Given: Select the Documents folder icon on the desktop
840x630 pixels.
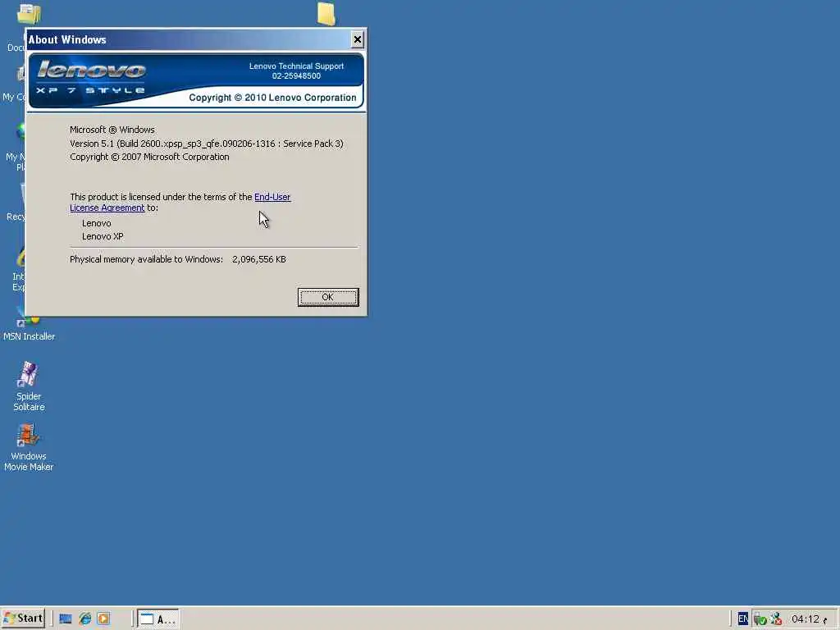Looking at the screenshot, I should (x=27, y=14).
